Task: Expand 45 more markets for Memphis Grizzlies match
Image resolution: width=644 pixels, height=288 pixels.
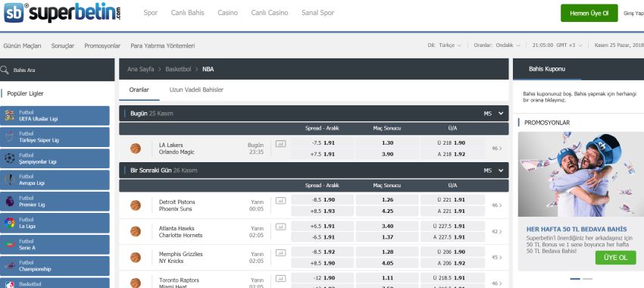Action: point(496,257)
